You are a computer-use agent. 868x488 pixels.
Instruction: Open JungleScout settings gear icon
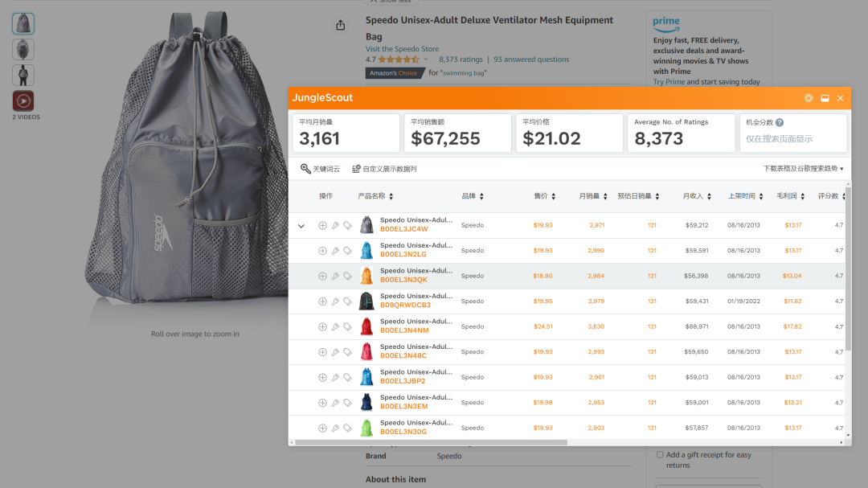pos(809,98)
